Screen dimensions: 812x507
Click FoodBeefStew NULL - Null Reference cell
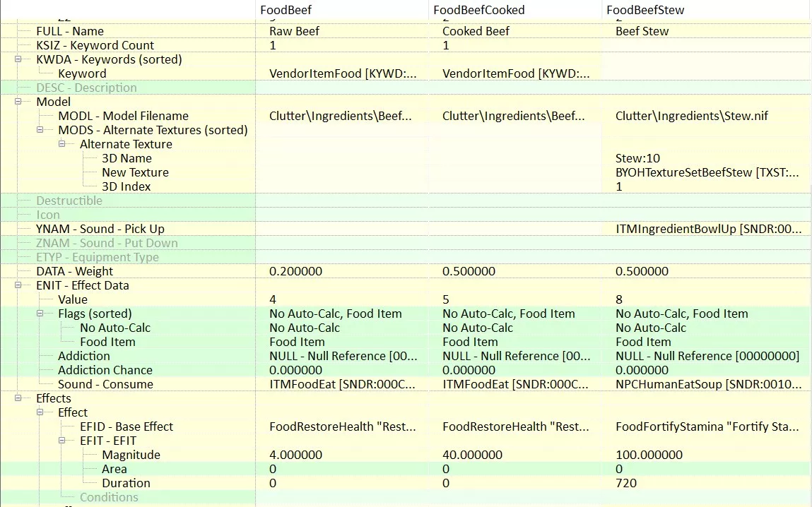pos(707,356)
